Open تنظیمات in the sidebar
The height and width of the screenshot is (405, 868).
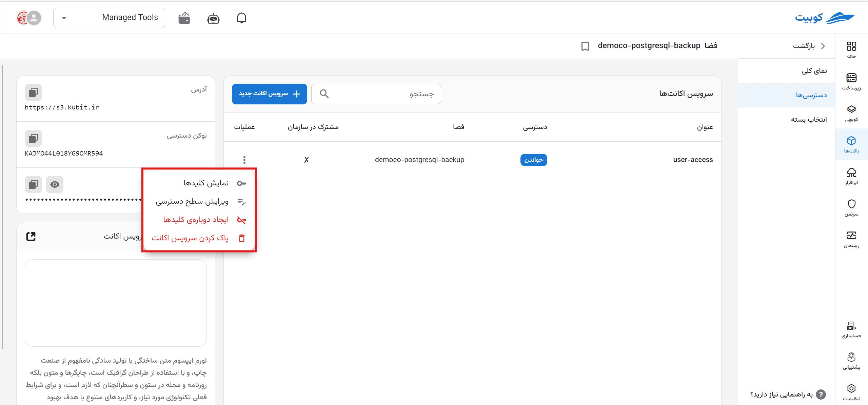point(851,392)
